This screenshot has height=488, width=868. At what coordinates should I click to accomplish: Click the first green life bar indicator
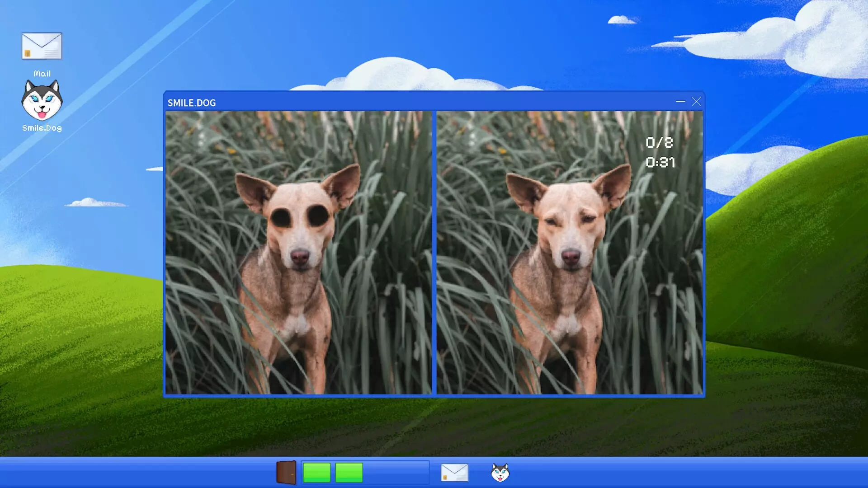(316, 473)
